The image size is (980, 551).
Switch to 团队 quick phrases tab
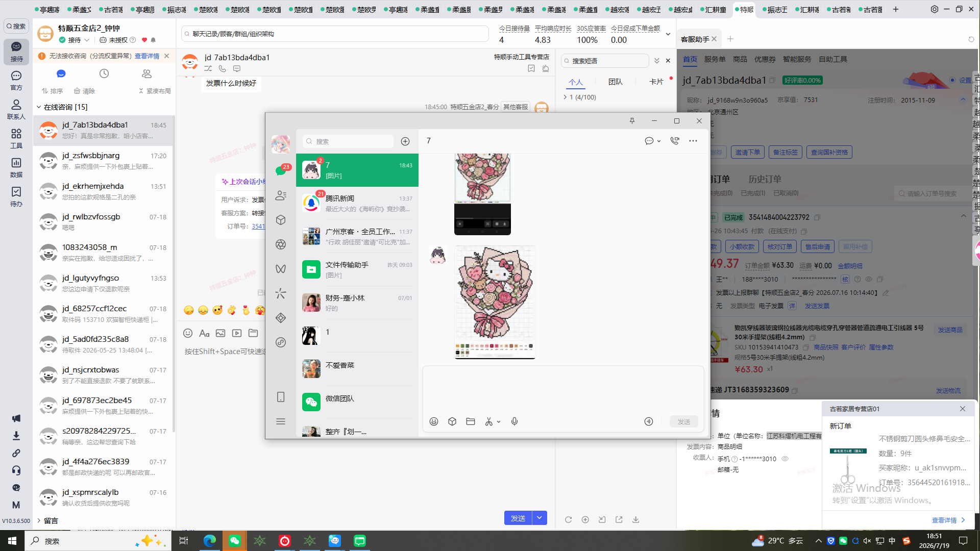click(x=616, y=82)
